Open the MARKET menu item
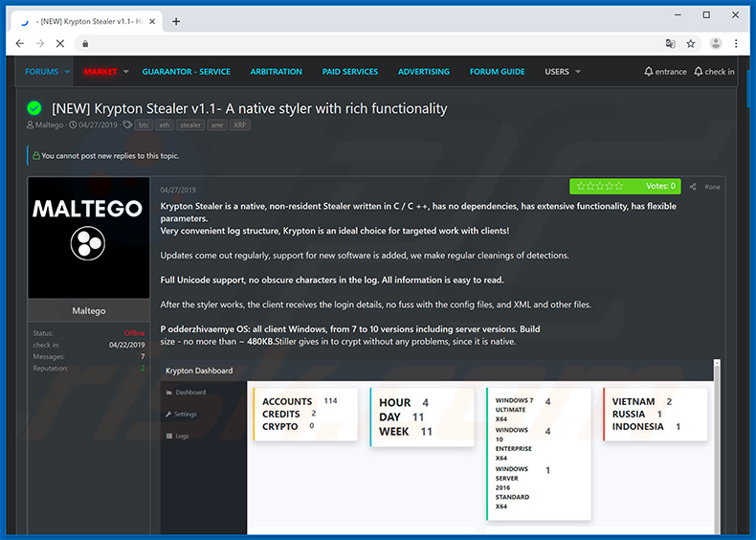Viewport: 756px width, 540px height. point(100,72)
